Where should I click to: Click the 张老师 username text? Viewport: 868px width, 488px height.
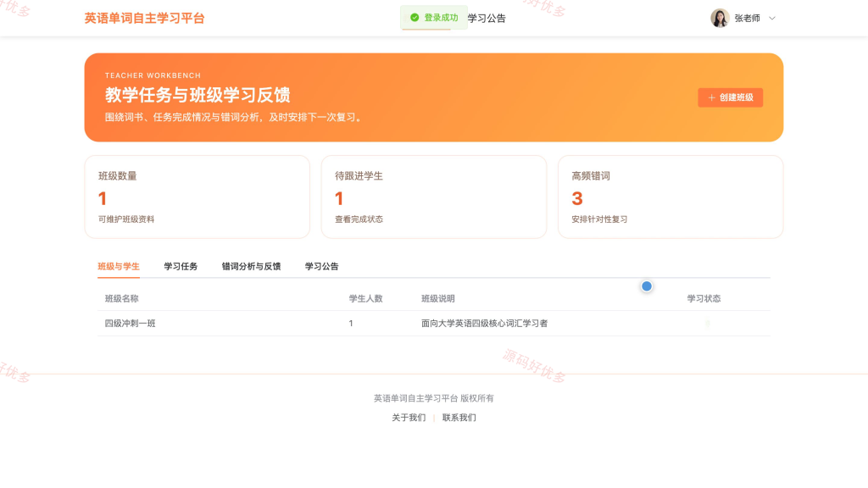click(x=747, y=19)
